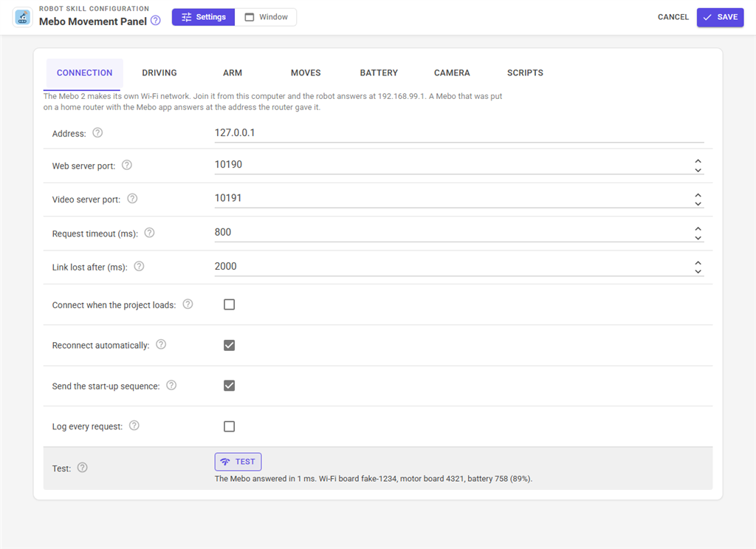Edit the Address field 127.0.0.1
This screenshot has height=549, width=756.
(459, 133)
